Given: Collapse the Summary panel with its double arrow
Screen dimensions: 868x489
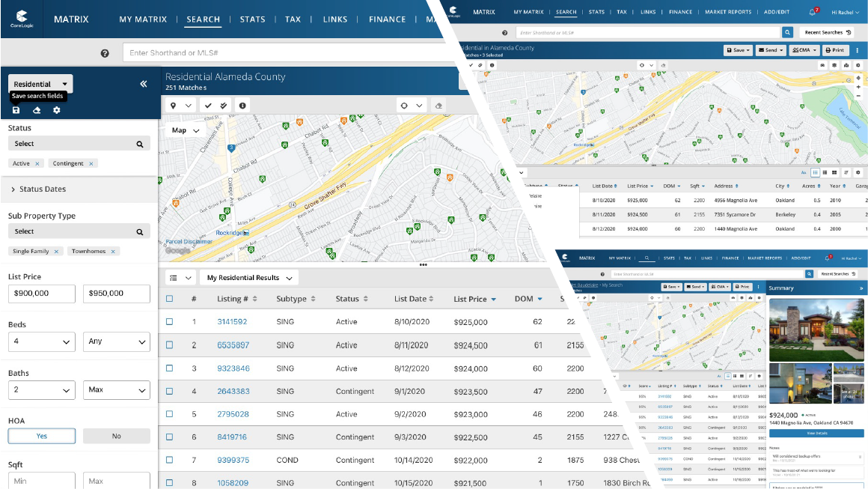Looking at the screenshot, I should point(861,288).
